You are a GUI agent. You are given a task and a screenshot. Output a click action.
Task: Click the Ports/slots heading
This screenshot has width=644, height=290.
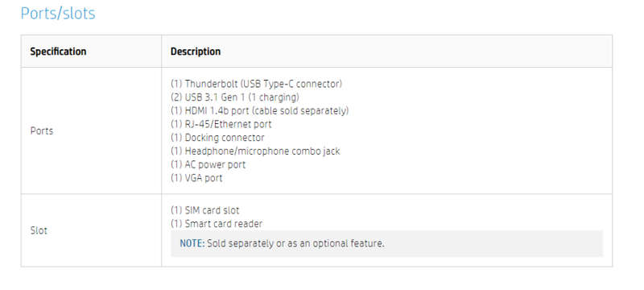pyautogui.click(x=58, y=14)
